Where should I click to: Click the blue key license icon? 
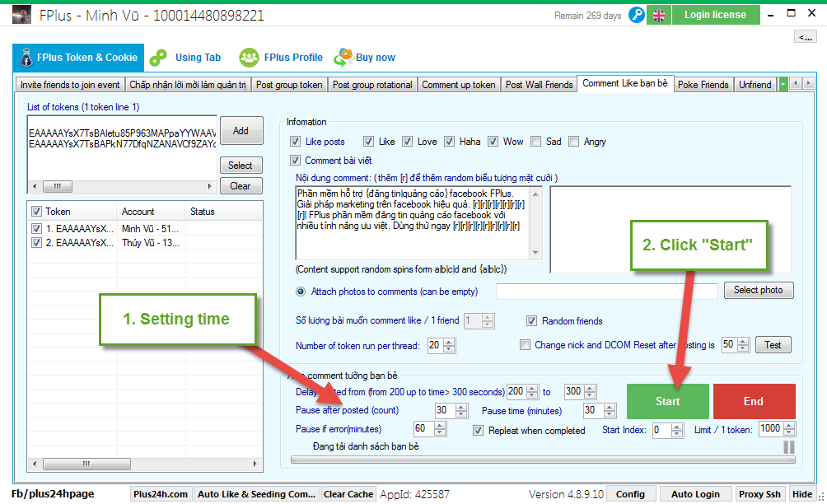coord(637,15)
